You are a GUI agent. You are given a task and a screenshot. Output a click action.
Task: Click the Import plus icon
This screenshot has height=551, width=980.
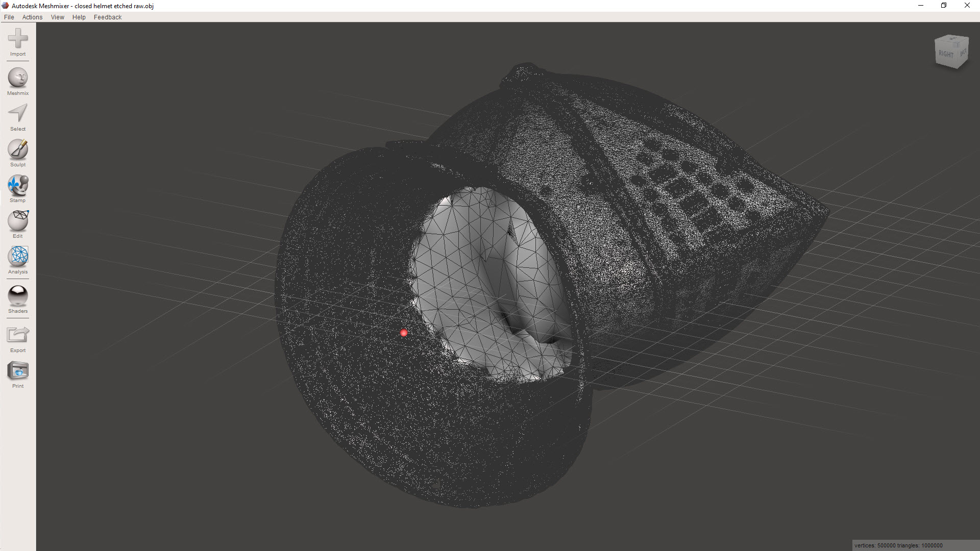tap(18, 39)
